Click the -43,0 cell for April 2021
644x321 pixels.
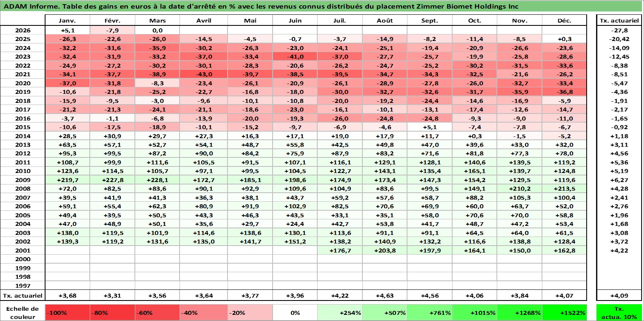(x=204, y=74)
